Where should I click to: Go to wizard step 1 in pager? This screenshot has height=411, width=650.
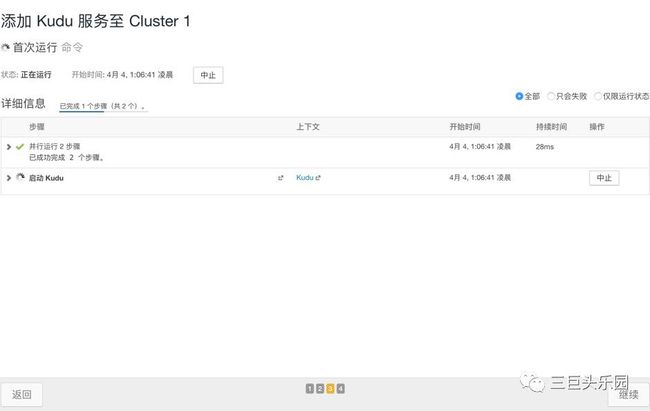(x=310, y=388)
